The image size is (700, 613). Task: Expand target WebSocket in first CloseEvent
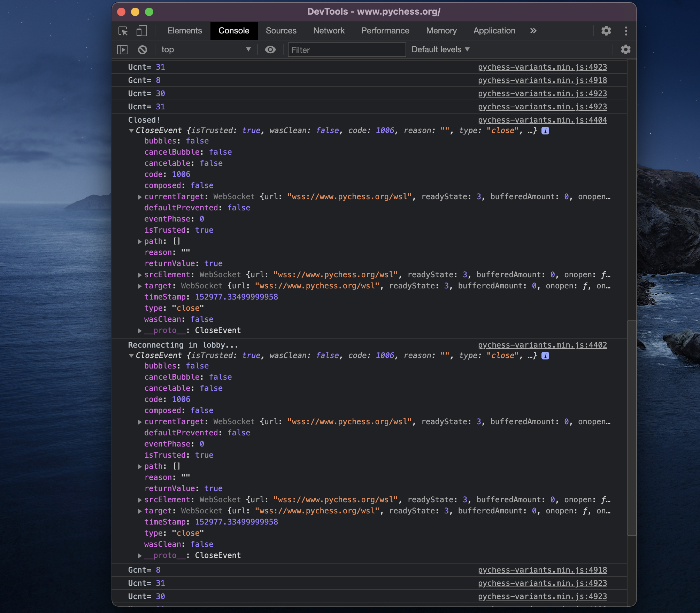(x=140, y=286)
